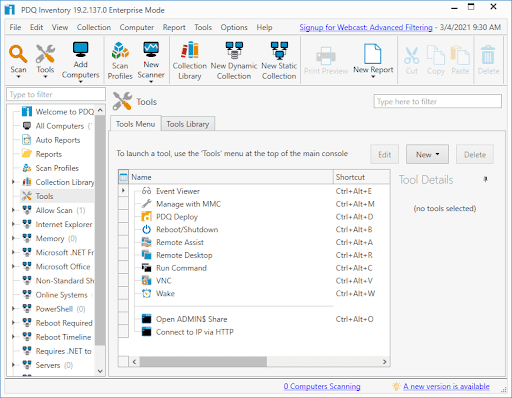Expand the New Report dropdown arrow
512x398 pixels.
pyautogui.click(x=373, y=77)
